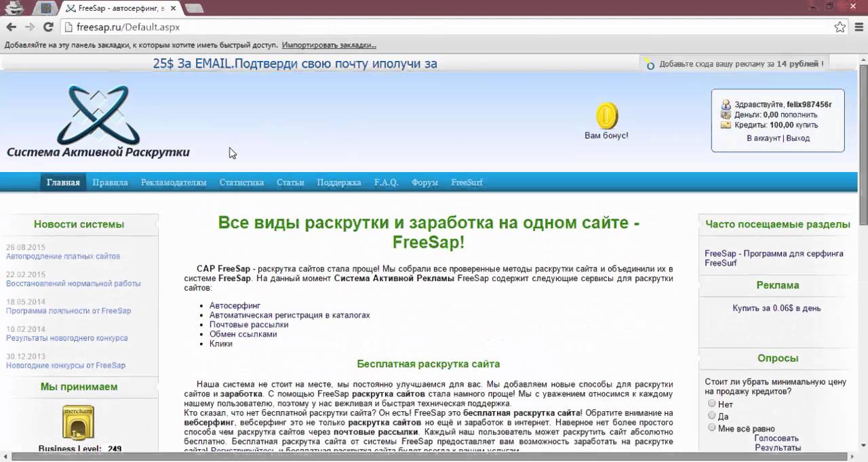Open the Главная menu item
Viewport: 868px width, 462px height.
63,182
